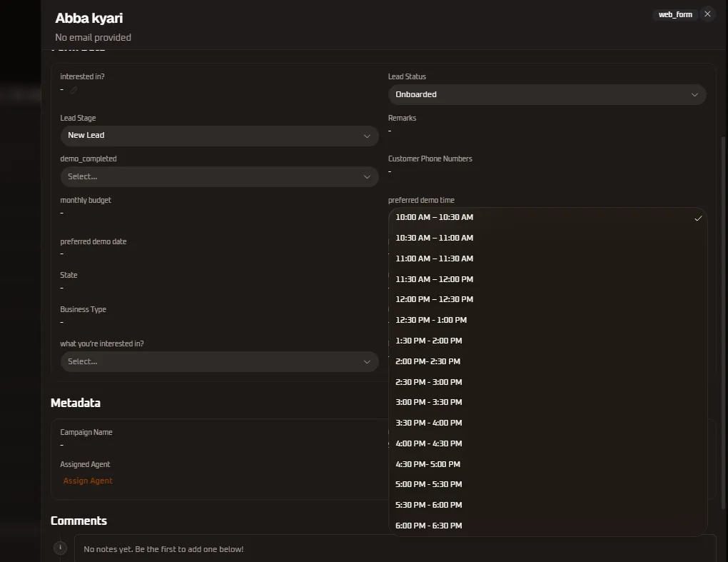The image size is (728, 562).
Task: Open the Lead Stage dropdown showing New Lead
Action: pos(219,136)
